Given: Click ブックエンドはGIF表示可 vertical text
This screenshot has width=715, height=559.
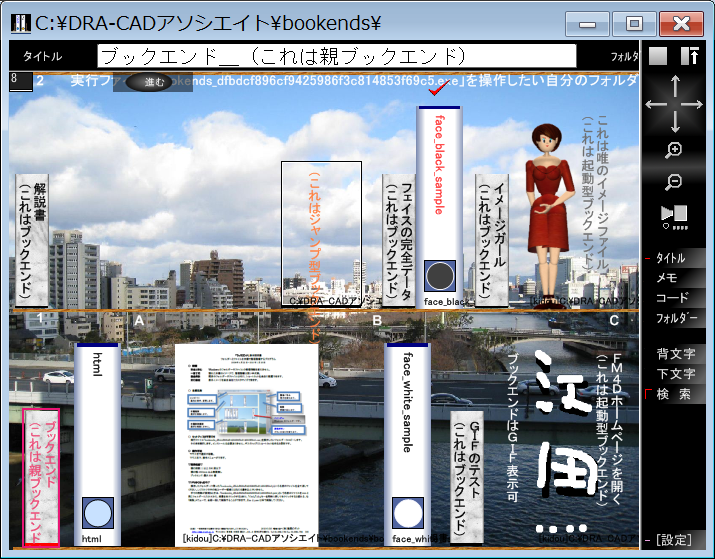Looking at the screenshot, I should click(x=513, y=428).
